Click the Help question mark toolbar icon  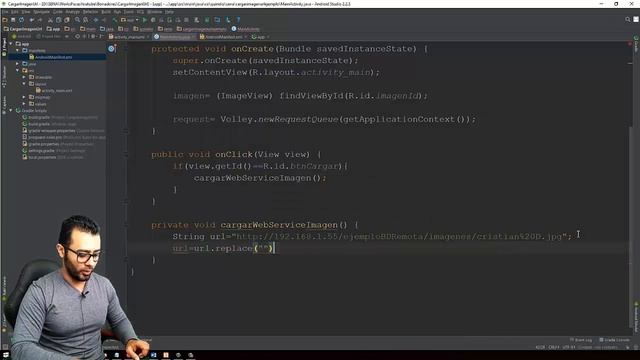pos(238,20)
